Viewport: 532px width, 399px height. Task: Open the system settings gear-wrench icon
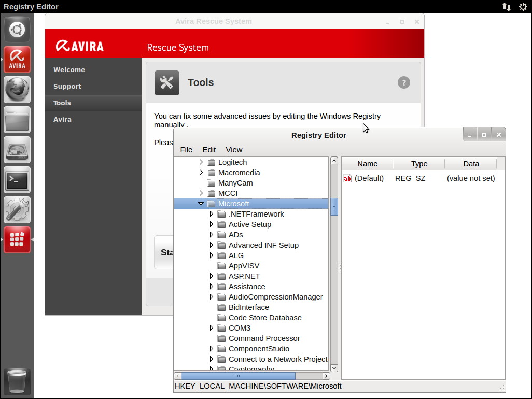17,210
